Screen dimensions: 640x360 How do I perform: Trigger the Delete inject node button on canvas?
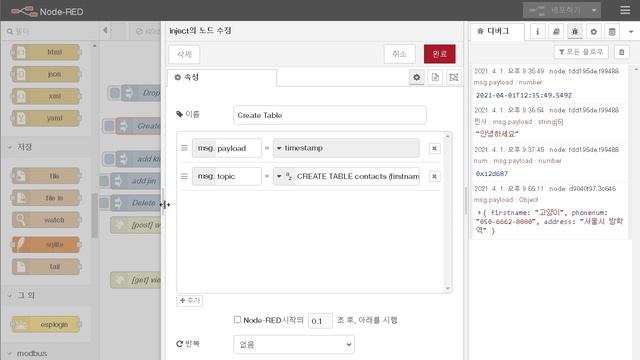click(104, 203)
